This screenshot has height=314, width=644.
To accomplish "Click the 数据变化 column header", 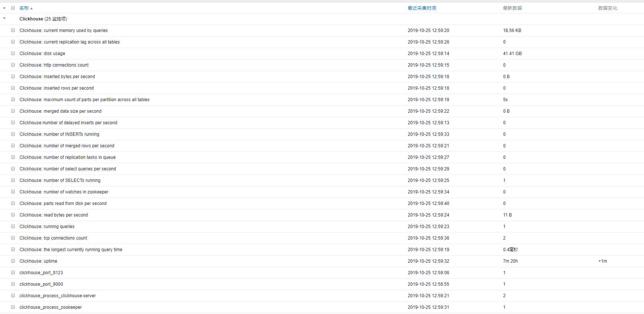I will 608,8.
